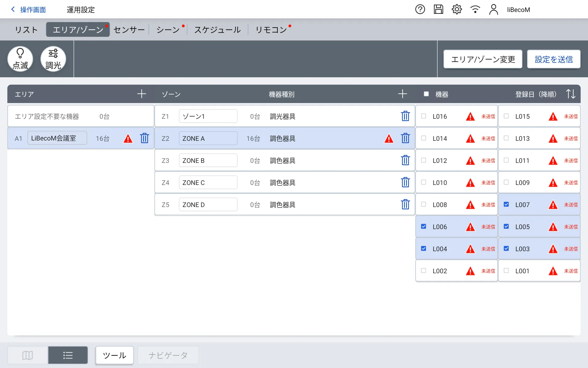Screen dimensions: 588x368
Task: Open the help question mark icon
Action: pyautogui.click(x=420, y=10)
